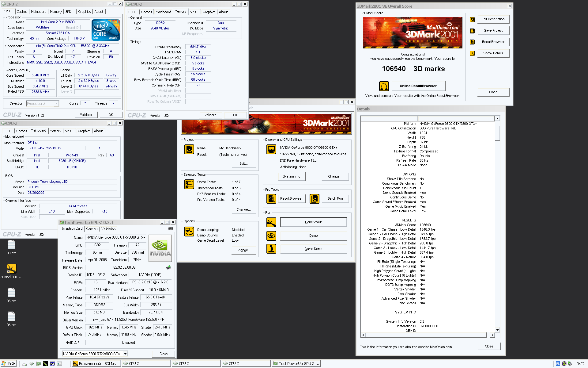Click the Benchmark run icon
The height and width of the screenshot is (368, 588).
tap(271, 222)
